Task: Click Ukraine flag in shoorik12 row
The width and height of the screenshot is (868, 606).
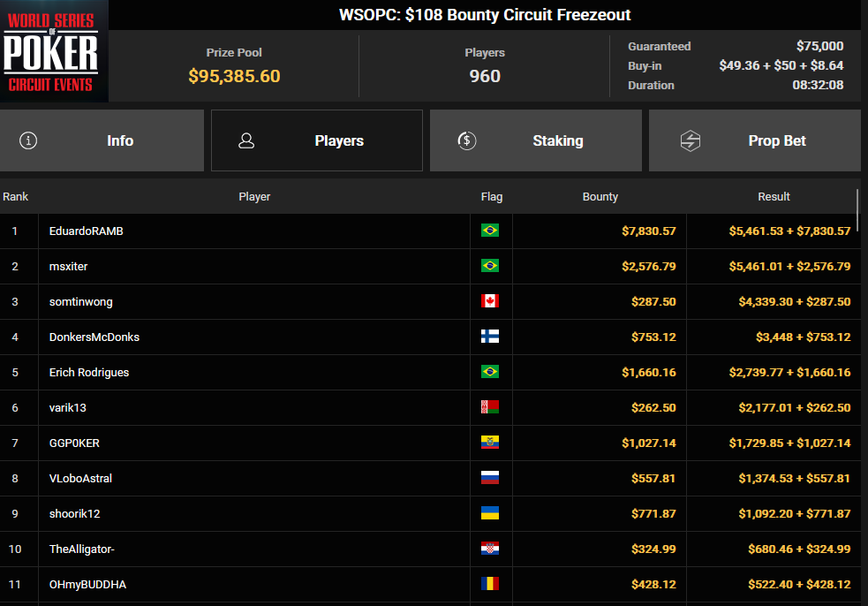Action: 490,513
